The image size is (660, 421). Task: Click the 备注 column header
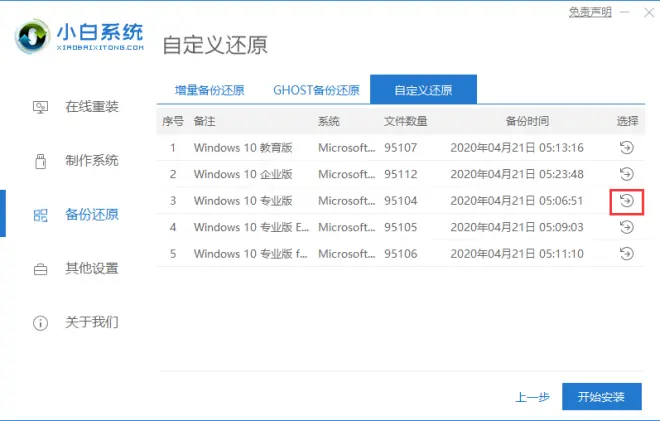point(205,122)
